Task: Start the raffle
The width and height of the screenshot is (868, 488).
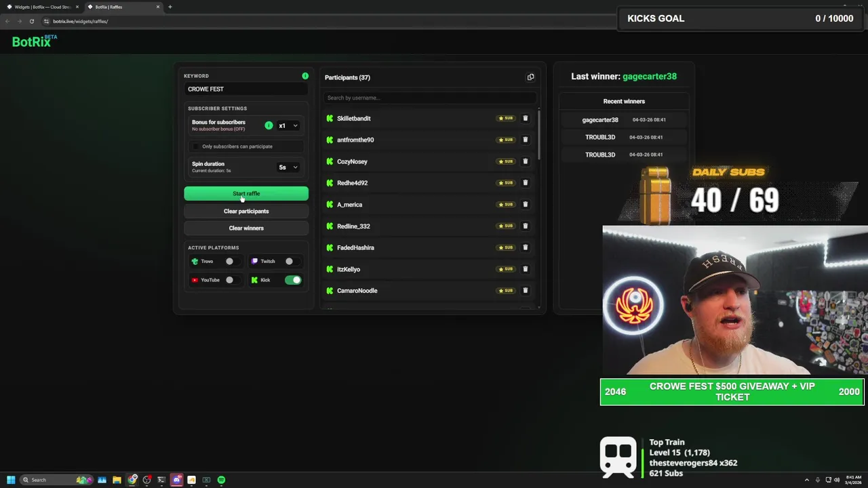Action: (246, 194)
